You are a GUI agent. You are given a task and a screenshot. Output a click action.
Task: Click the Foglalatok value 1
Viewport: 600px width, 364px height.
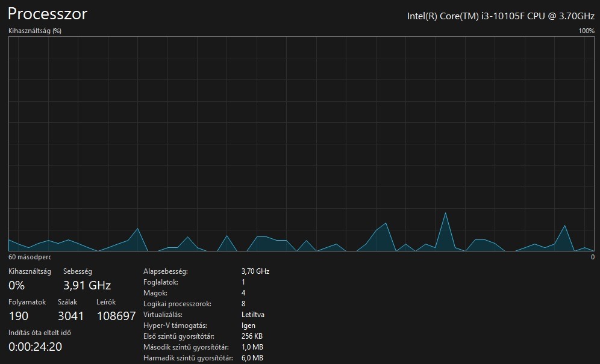tap(243, 282)
